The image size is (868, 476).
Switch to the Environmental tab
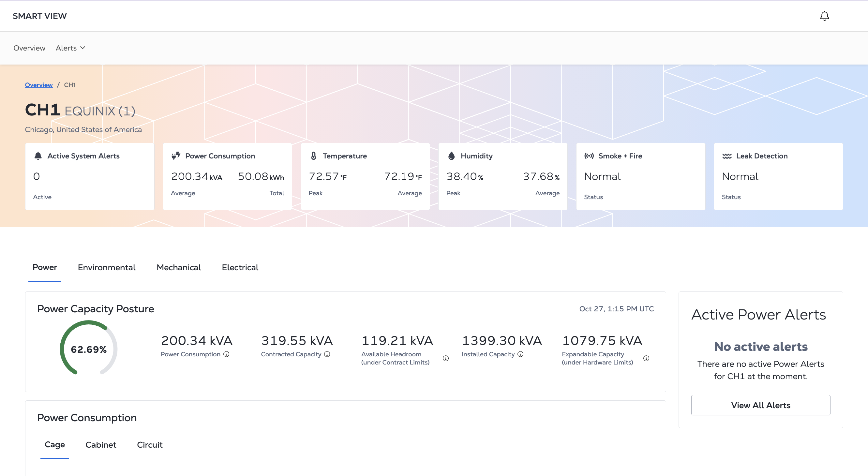click(107, 267)
